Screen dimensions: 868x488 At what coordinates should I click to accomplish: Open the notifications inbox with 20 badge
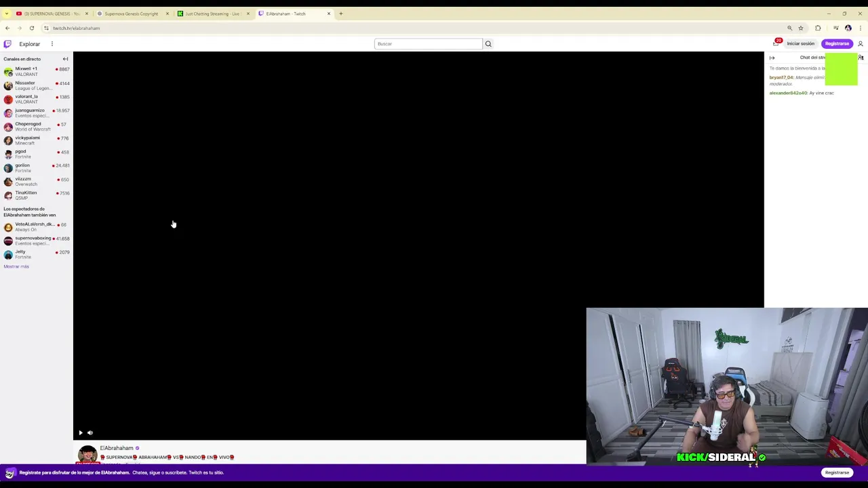pyautogui.click(x=776, y=43)
